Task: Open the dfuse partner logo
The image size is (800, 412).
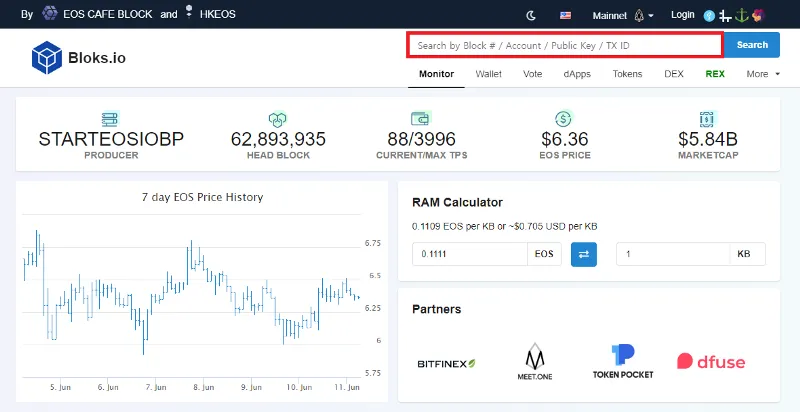Action: point(711,362)
